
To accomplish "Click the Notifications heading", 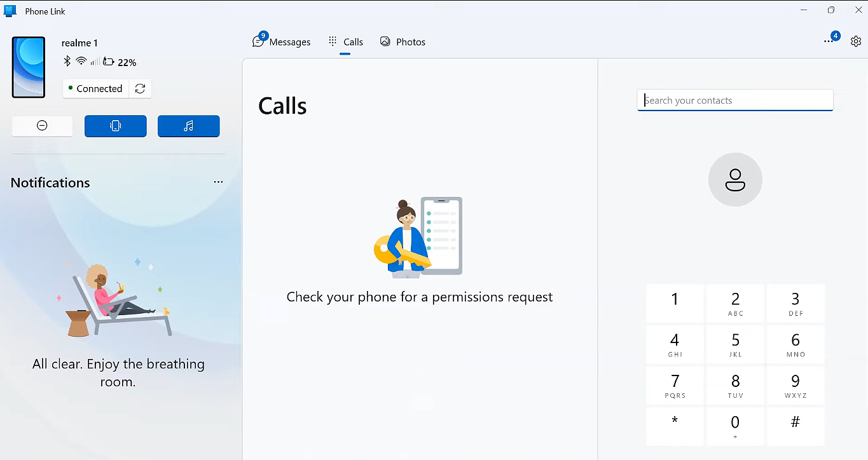I will click(50, 182).
